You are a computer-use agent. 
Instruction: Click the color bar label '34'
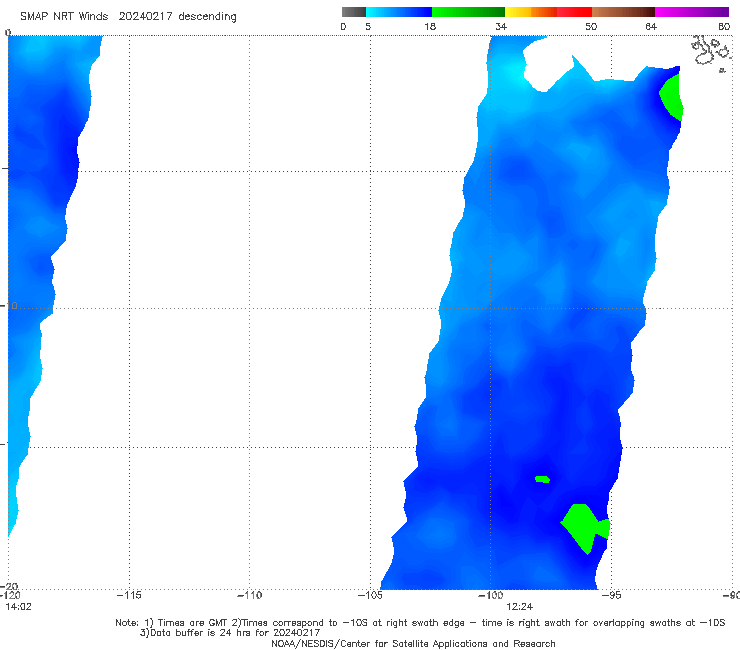501,27
